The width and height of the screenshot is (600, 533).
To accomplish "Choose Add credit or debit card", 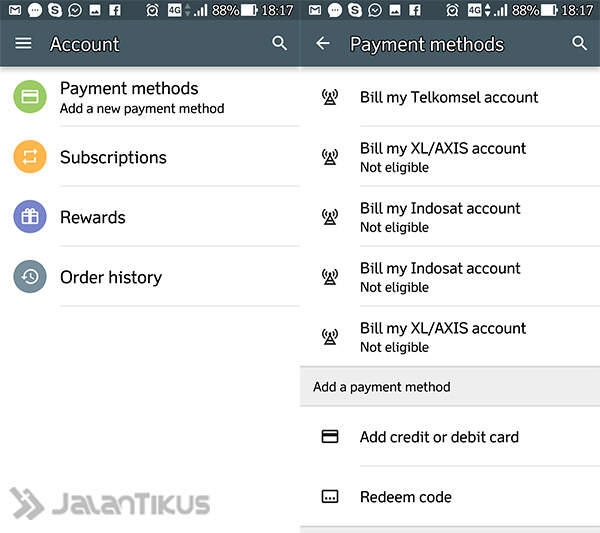I will (450, 437).
